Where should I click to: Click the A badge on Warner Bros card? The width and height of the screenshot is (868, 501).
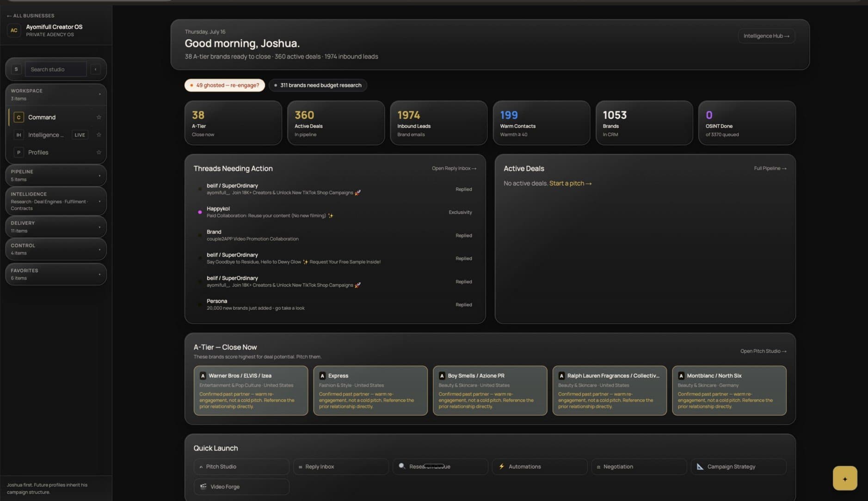pyautogui.click(x=203, y=376)
